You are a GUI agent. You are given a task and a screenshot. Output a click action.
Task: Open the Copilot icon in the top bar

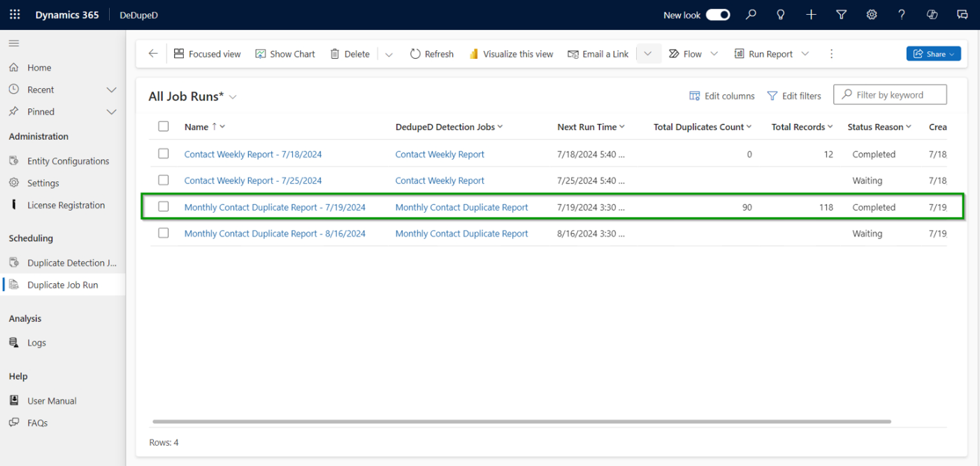point(932,14)
